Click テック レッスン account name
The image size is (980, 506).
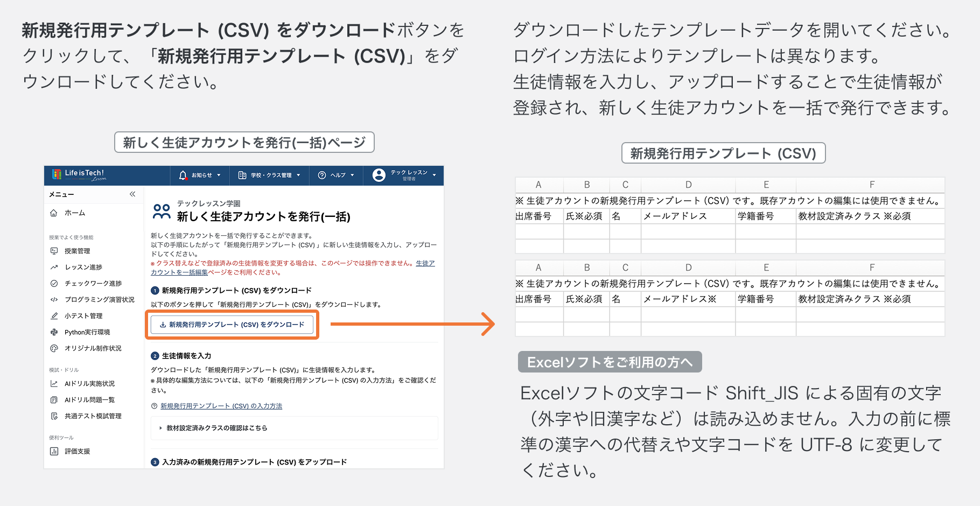click(x=409, y=172)
